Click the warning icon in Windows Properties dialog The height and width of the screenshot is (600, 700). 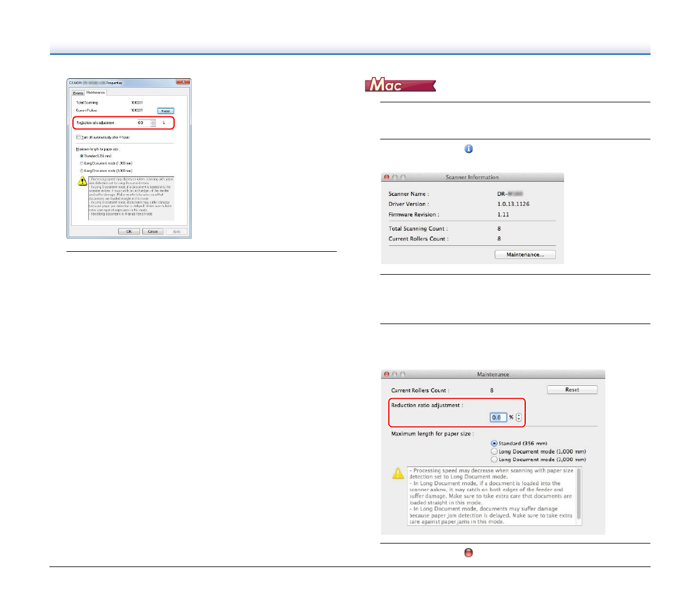point(82,181)
